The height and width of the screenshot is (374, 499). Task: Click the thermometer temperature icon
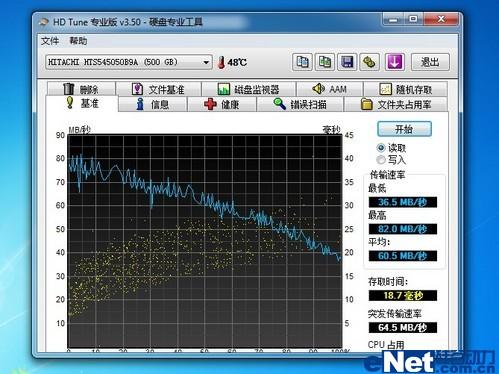pos(221,62)
